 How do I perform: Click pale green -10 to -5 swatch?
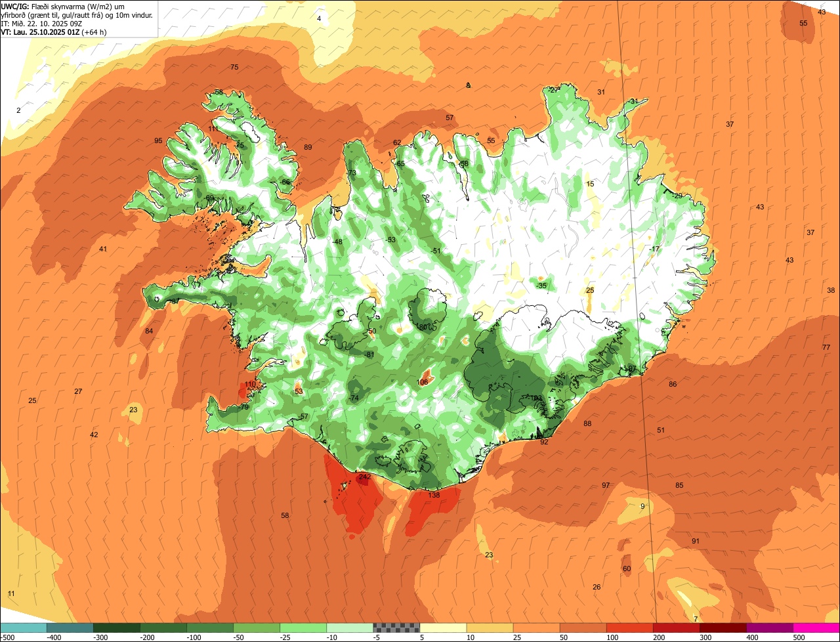[x=350, y=628]
